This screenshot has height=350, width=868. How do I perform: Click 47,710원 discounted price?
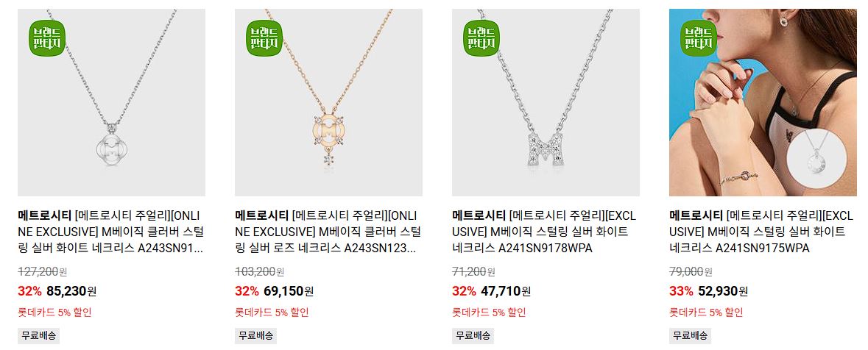point(505,291)
